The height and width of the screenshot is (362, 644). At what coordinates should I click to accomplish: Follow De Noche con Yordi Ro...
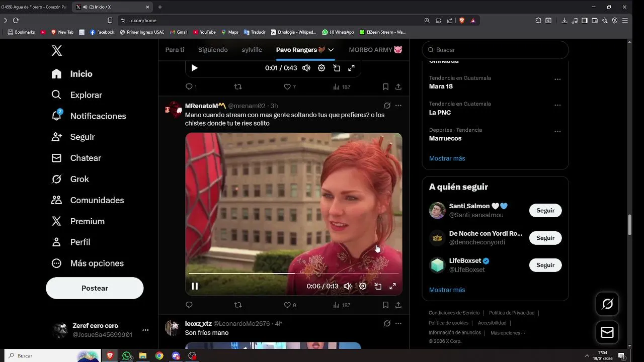tap(545, 238)
